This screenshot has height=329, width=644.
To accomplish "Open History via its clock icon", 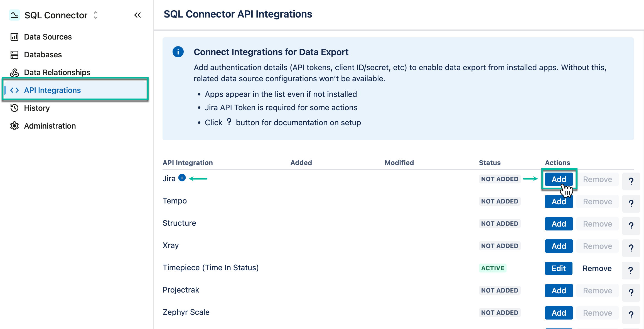I will point(14,108).
